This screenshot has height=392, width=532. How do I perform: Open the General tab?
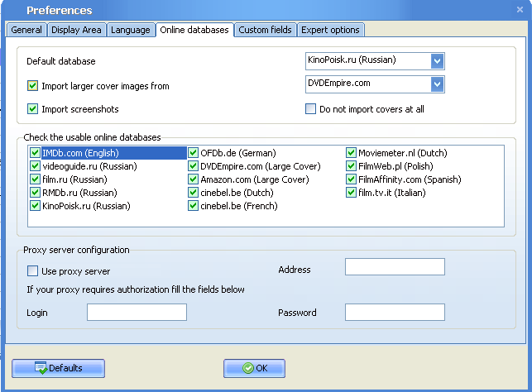(x=26, y=30)
